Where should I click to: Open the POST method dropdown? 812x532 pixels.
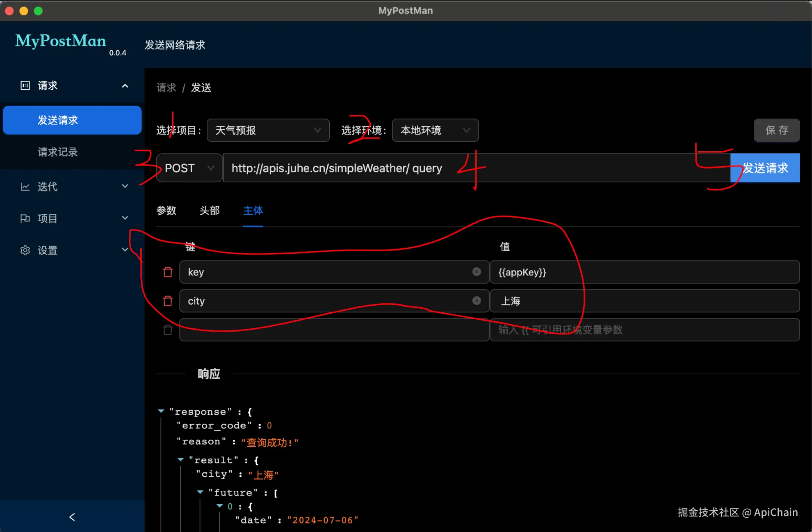click(x=189, y=168)
